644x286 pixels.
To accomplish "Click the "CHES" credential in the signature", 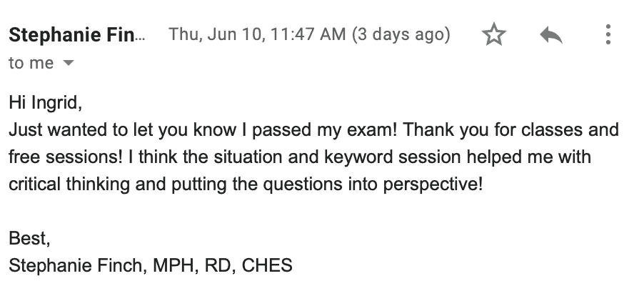I will [267, 265].
